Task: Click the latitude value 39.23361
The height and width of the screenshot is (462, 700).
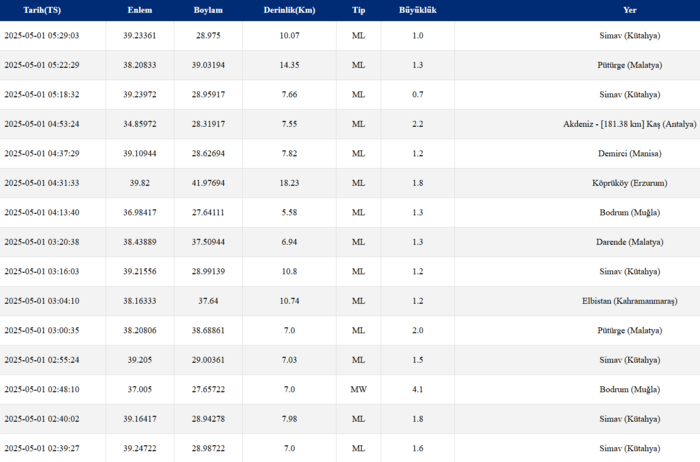Action: point(140,36)
